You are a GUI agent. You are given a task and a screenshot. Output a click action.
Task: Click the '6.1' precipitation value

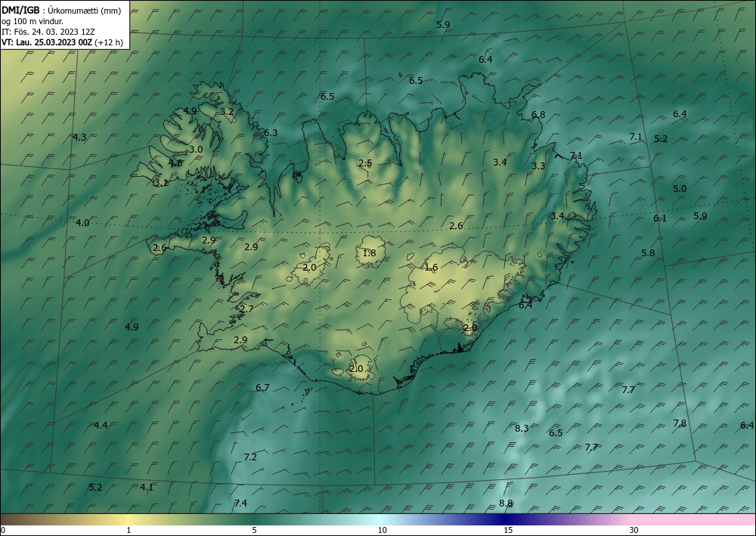[660, 218]
